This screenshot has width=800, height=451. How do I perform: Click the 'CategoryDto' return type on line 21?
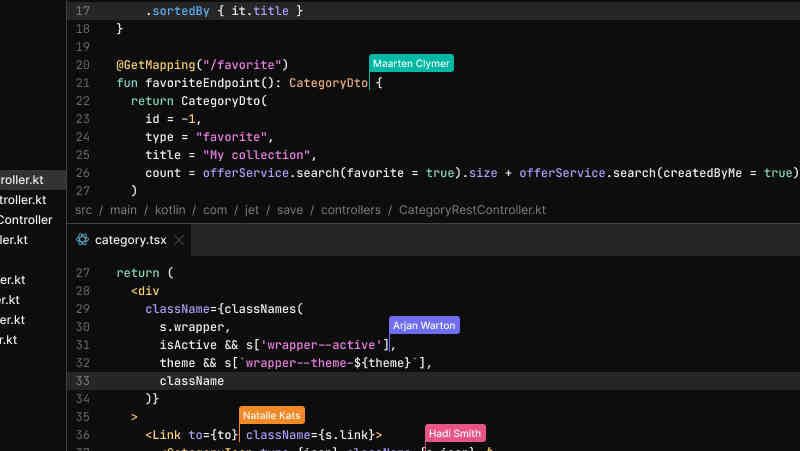(x=328, y=83)
